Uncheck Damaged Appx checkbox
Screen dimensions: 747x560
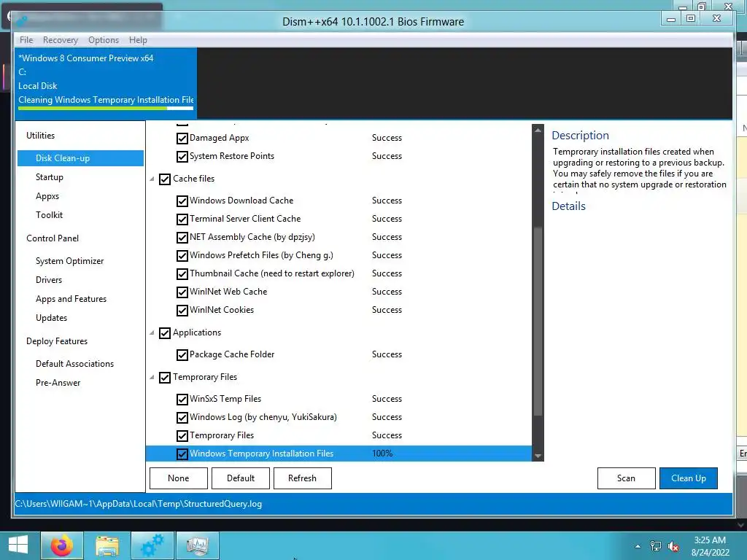click(182, 139)
